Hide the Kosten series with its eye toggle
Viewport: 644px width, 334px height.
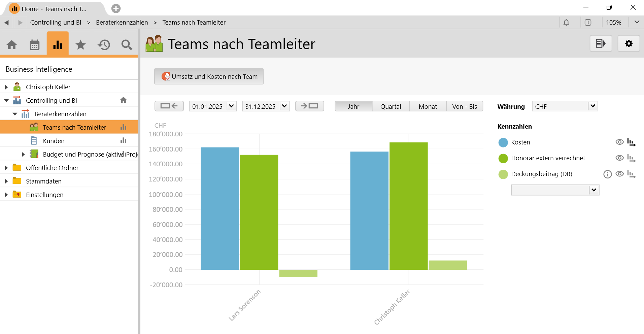coord(620,142)
